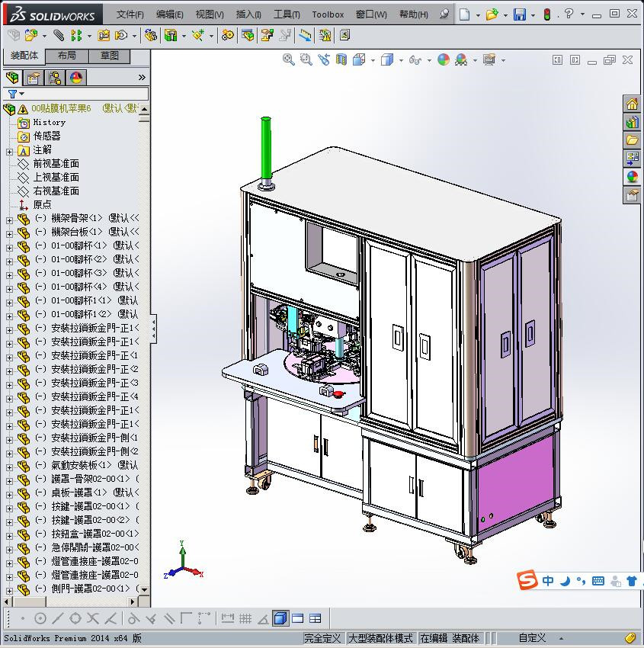Switch to the 草图 tab
The height and width of the screenshot is (648, 644).
pos(110,56)
